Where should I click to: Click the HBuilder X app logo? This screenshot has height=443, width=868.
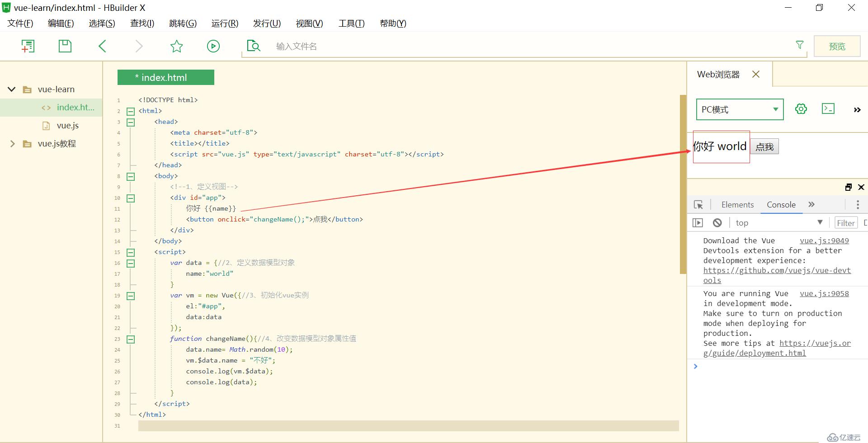(x=6, y=8)
